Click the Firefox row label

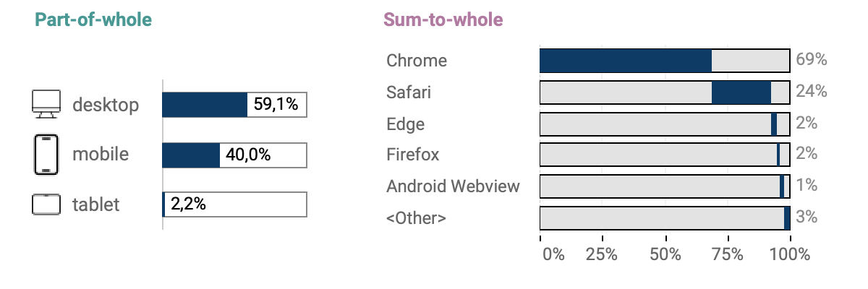[412, 155]
